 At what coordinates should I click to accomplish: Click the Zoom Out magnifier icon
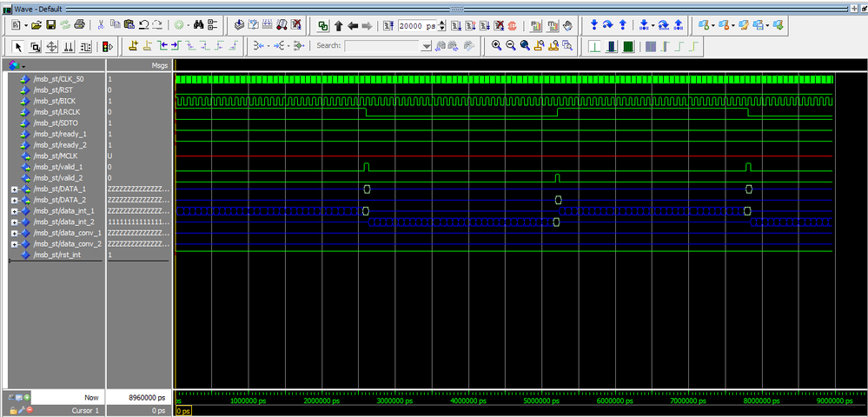510,46
